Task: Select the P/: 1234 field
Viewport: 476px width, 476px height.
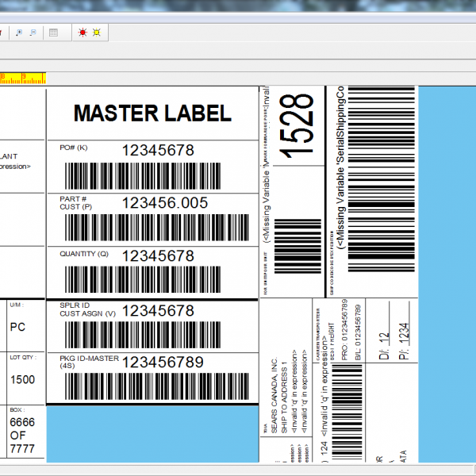Action: click(405, 341)
